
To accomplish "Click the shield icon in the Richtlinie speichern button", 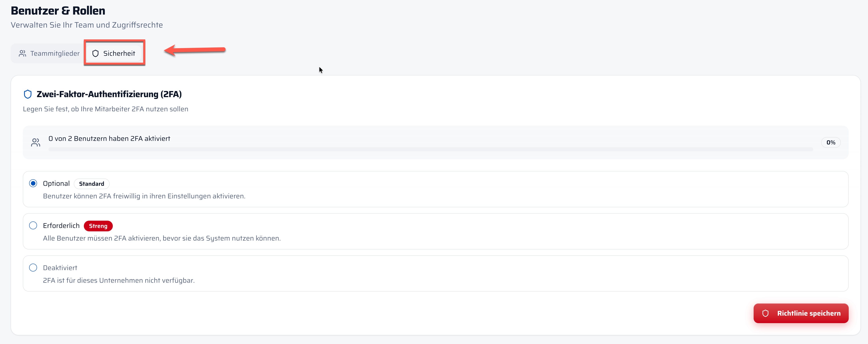I will [766, 313].
